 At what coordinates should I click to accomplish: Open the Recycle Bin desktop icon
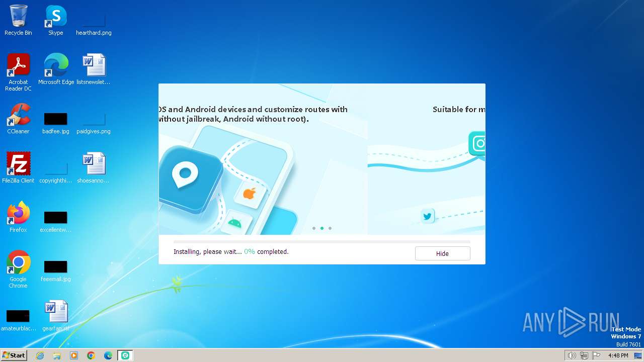click(18, 20)
